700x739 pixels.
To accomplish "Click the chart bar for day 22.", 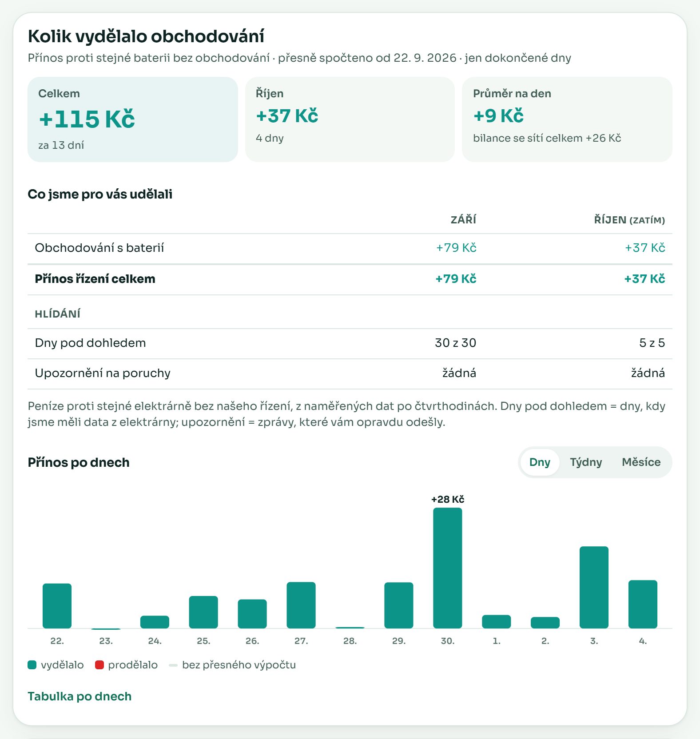I will point(57,606).
